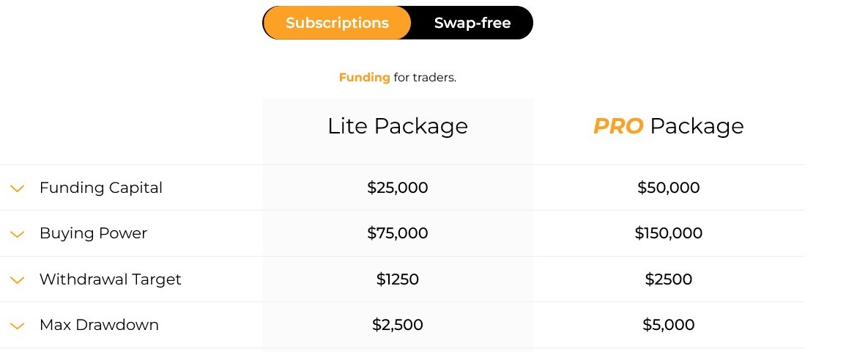
Task: Click the PRO $150,000 buying power value
Action: point(668,232)
